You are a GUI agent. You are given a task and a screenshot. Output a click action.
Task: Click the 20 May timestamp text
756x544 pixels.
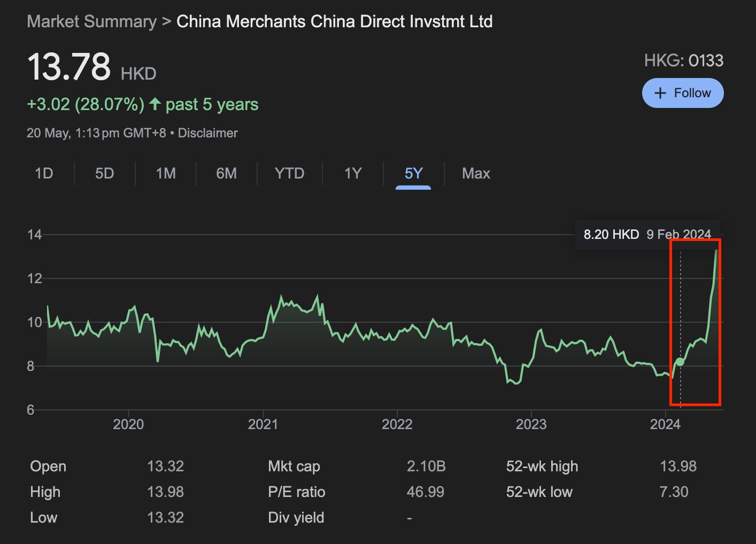pos(96,133)
